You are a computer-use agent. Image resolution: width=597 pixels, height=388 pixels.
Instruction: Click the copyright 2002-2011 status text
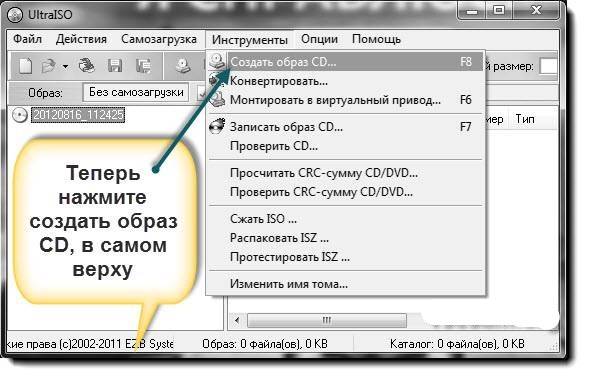[91, 344]
